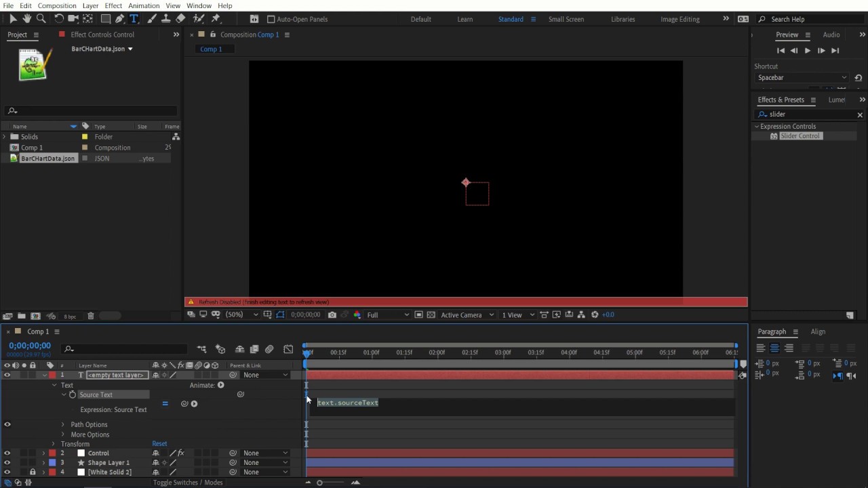Expand Path Options group

coord(63,424)
